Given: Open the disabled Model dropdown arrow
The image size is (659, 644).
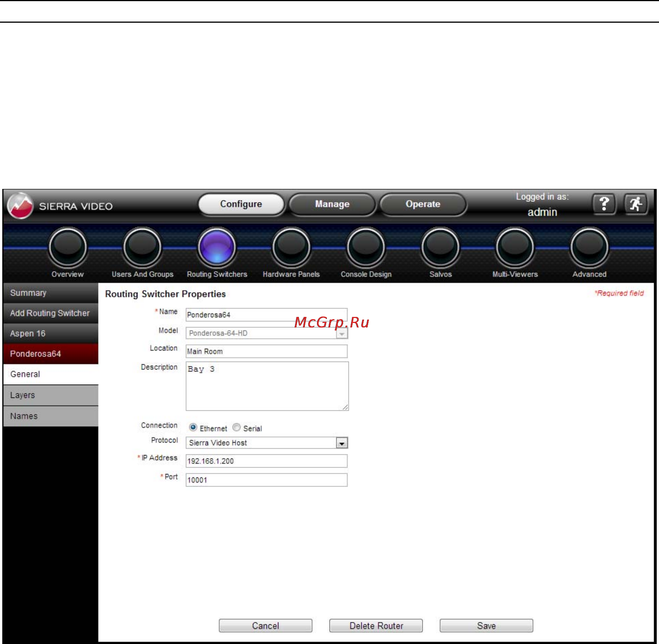Looking at the screenshot, I should 342,334.
